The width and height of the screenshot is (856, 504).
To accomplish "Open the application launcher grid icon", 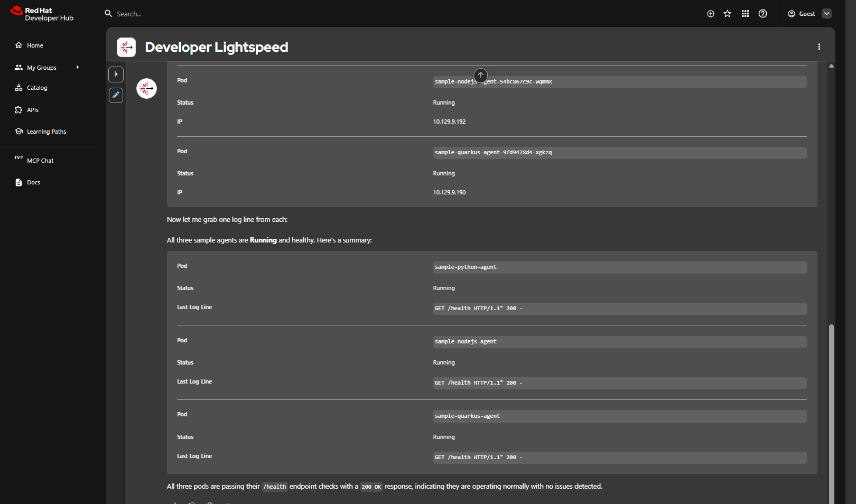I will tap(745, 14).
